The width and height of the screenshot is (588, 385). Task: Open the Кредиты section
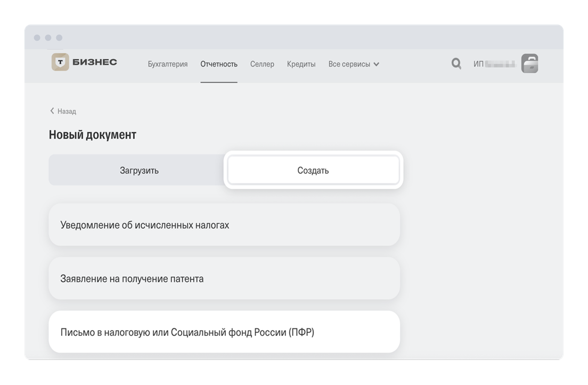[301, 64]
